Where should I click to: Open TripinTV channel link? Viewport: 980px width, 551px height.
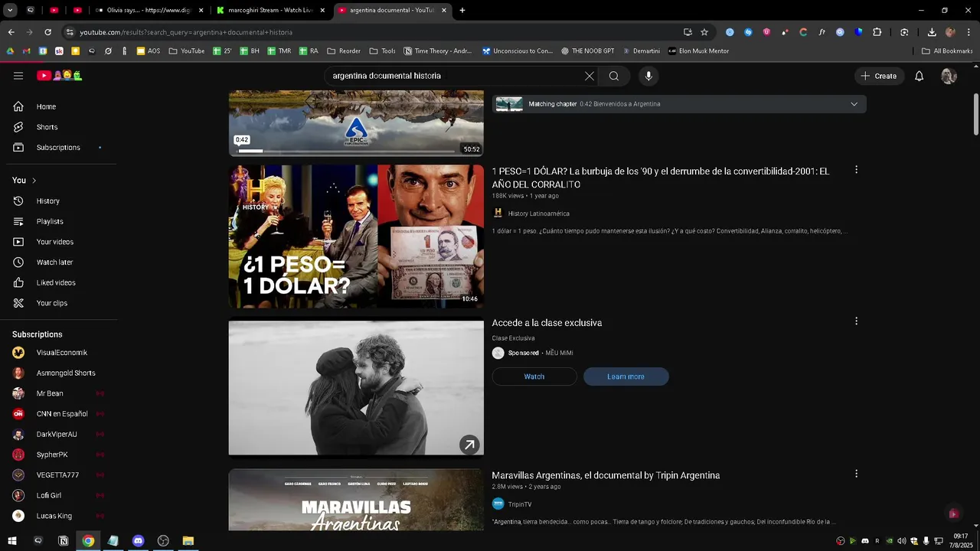519,504
